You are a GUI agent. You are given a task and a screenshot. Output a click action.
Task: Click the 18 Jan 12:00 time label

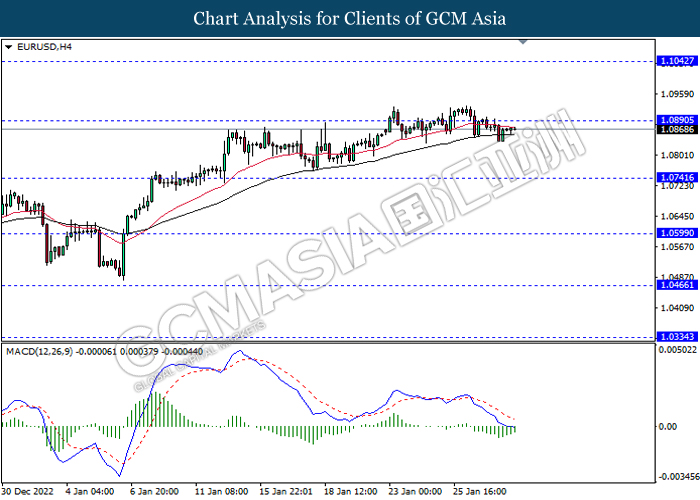tap(351, 492)
